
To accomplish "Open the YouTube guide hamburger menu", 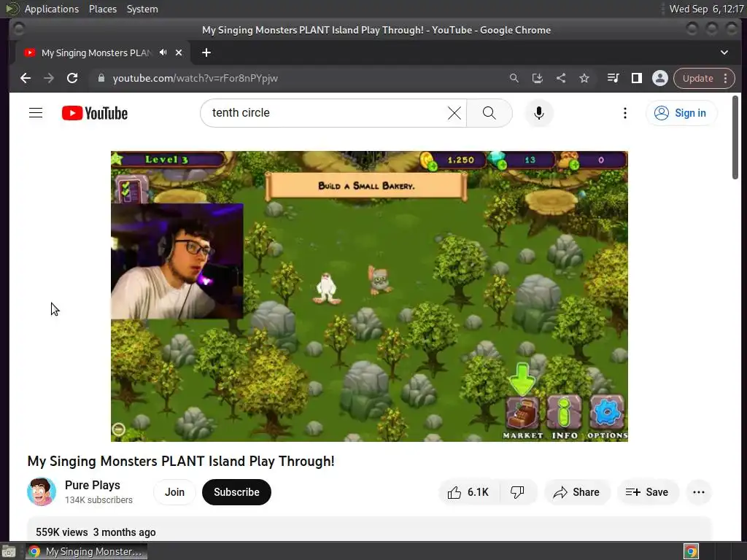I will (36, 113).
